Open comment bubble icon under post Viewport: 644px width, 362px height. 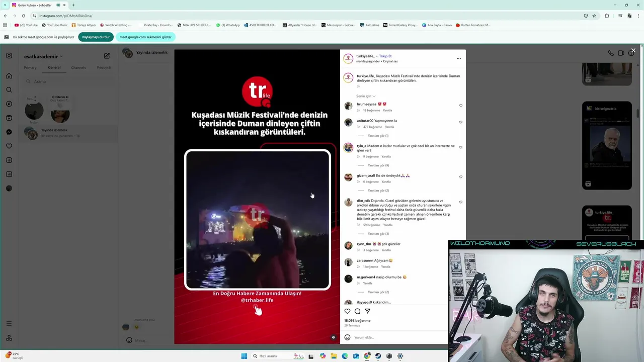coord(357,311)
